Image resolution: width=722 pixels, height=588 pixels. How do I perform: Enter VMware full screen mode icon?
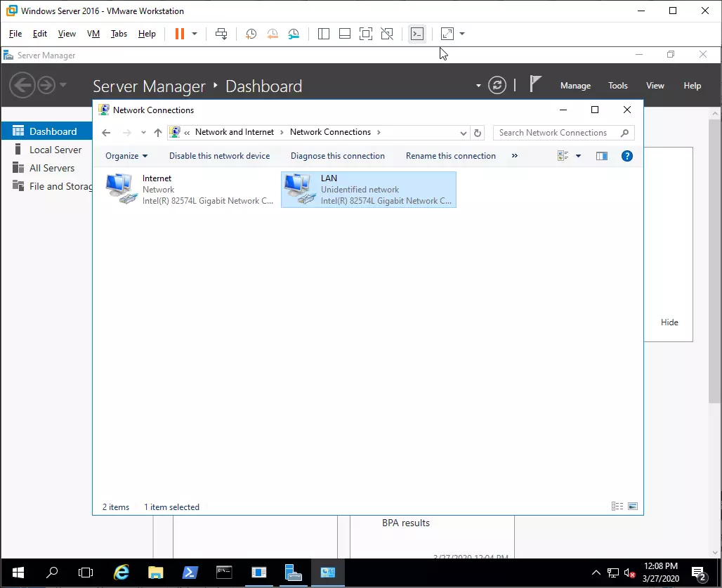tap(366, 34)
